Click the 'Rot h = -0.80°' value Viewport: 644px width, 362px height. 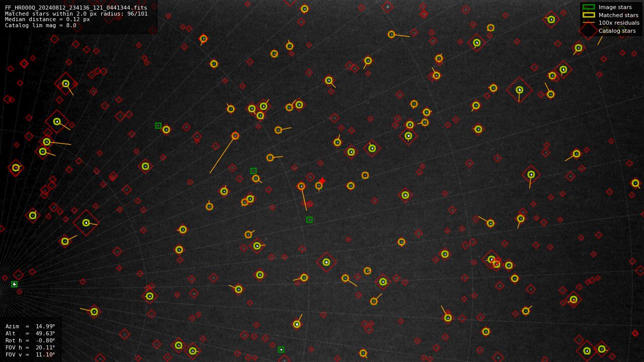point(30,340)
